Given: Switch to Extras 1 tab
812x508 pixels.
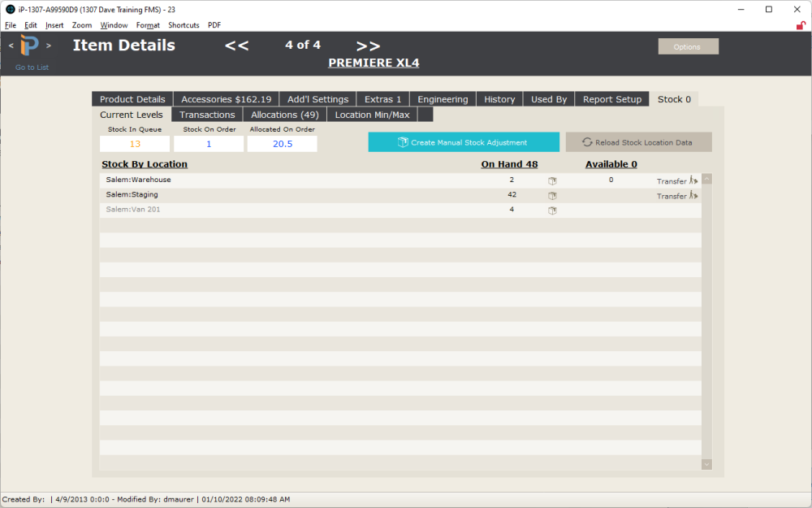Looking at the screenshot, I should (x=382, y=99).
